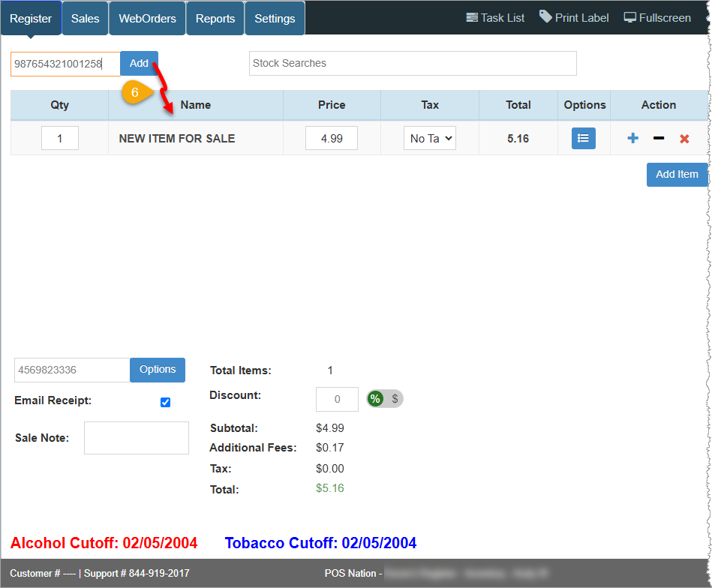This screenshot has height=588, width=712.
Task: Open the Task List from the top bar
Action: click(494, 16)
